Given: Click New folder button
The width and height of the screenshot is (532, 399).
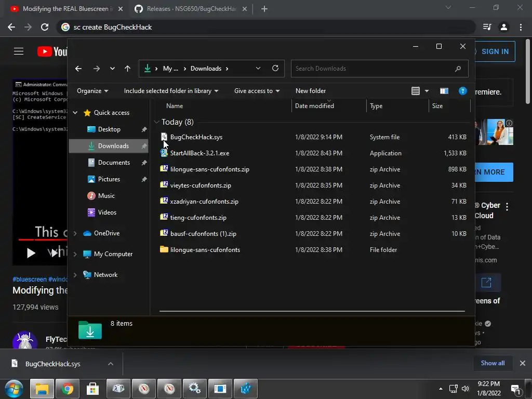Looking at the screenshot, I should (311, 91).
